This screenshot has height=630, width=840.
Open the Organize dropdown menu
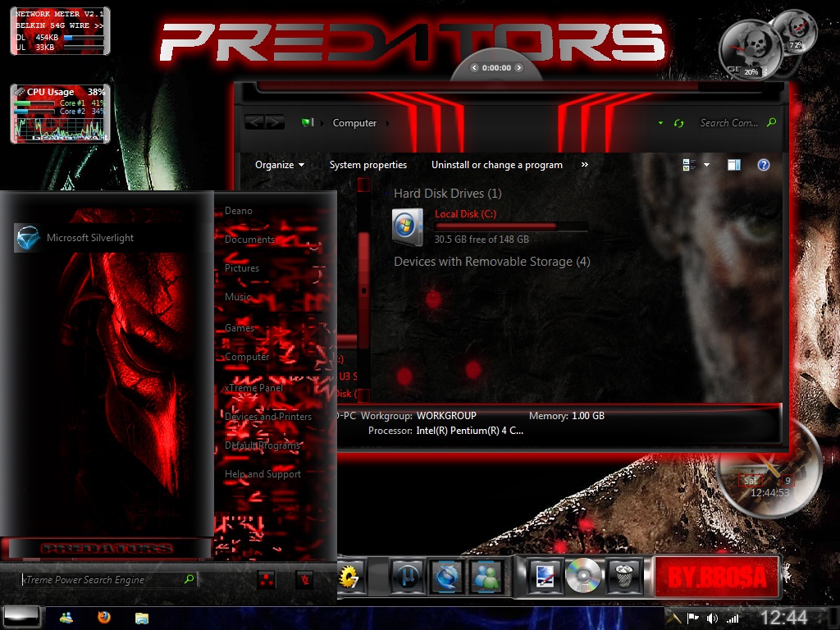coord(280,165)
